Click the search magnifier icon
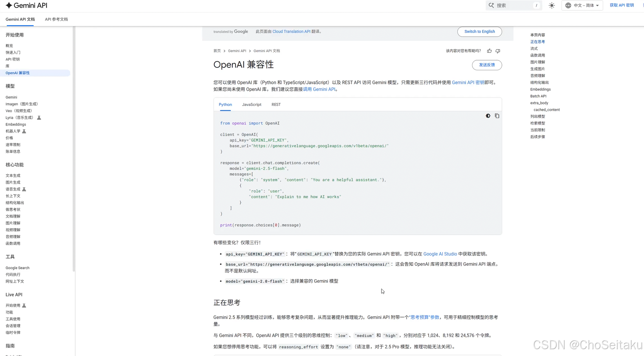 tap(491, 5)
